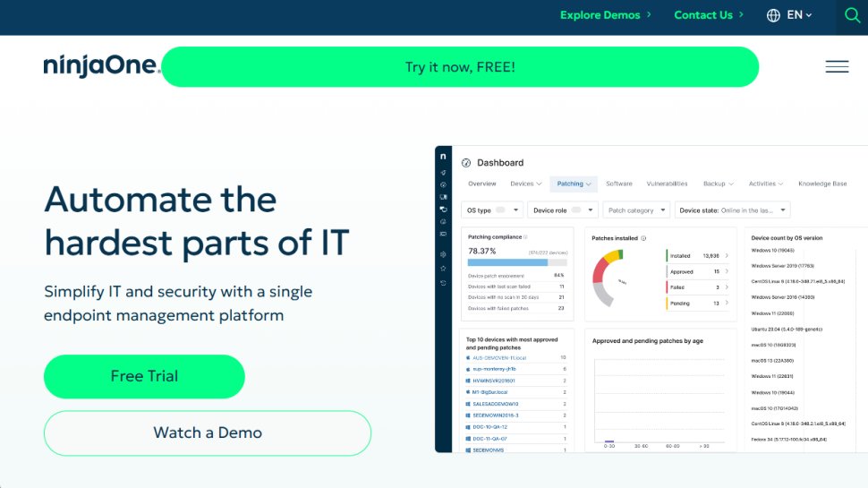
Task: Expand the Installed patches row chevron
Action: (x=727, y=256)
